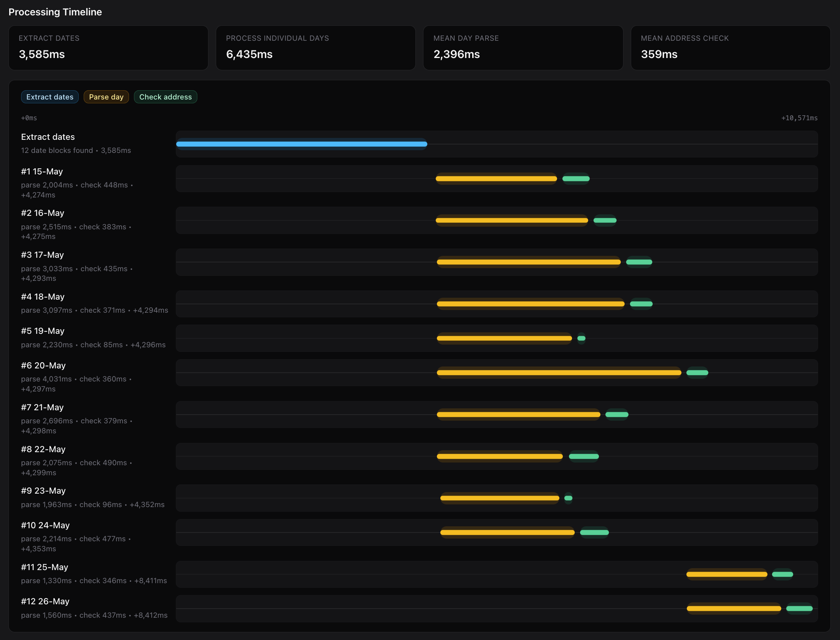Toggle the Check address legend chip
840x640 pixels.
[165, 97]
